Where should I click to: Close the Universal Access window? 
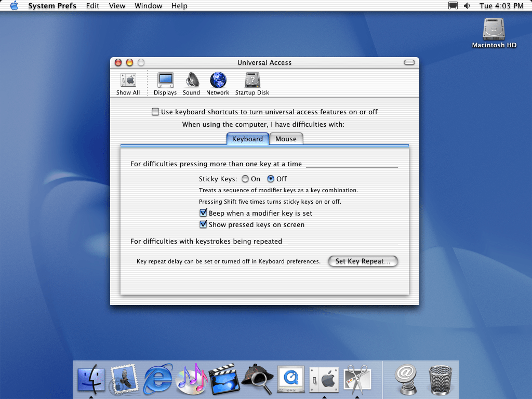118,62
